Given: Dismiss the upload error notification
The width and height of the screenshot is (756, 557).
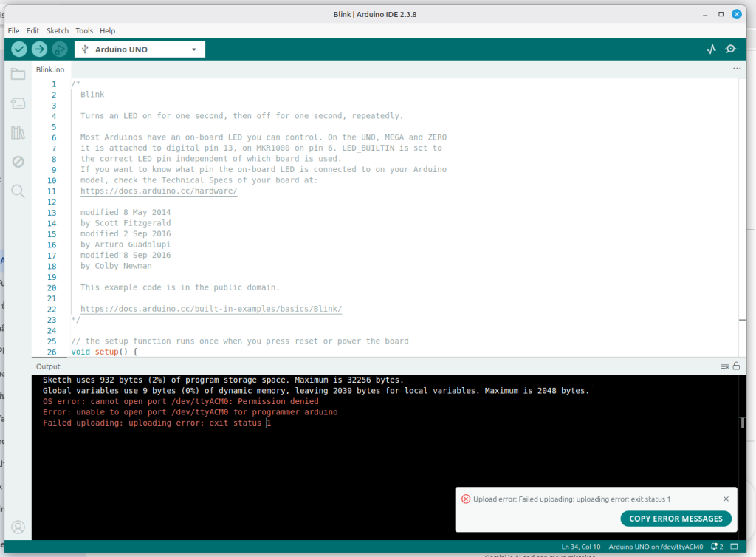Looking at the screenshot, I should (x=726, y=499).
